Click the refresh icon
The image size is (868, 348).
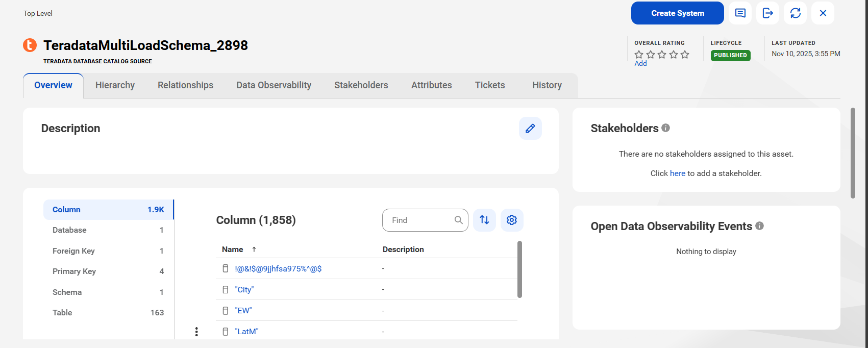coord(795,13)
